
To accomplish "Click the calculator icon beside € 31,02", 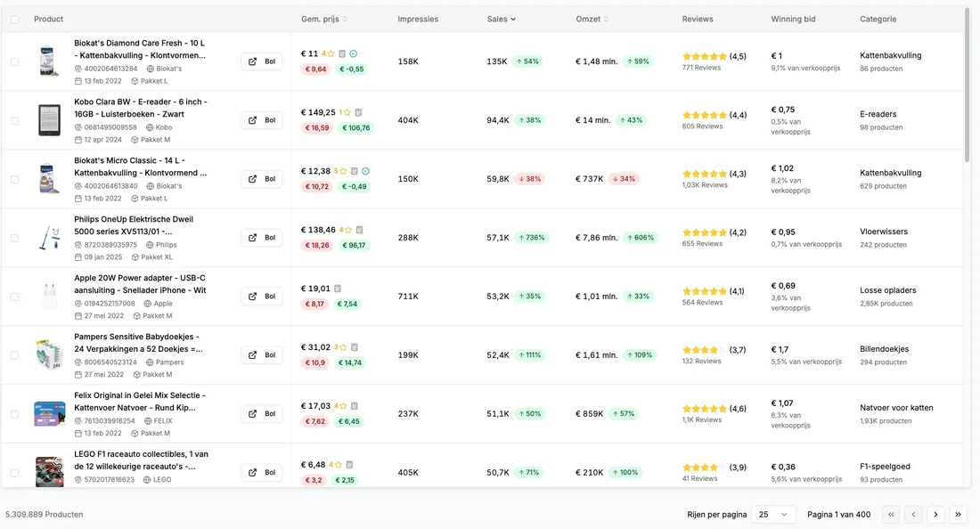I will (x=355, y=347).
